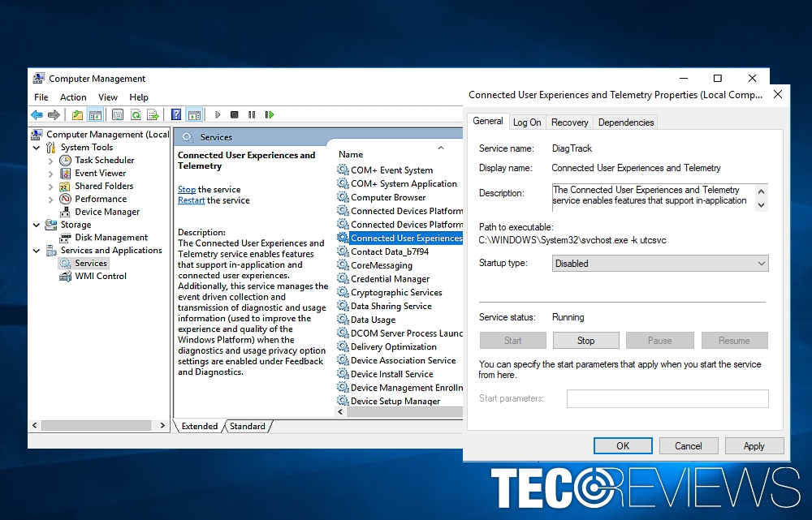Click the Export List toolbar icon
Viewport: 812px width, 520px height.
pos(153,115)
